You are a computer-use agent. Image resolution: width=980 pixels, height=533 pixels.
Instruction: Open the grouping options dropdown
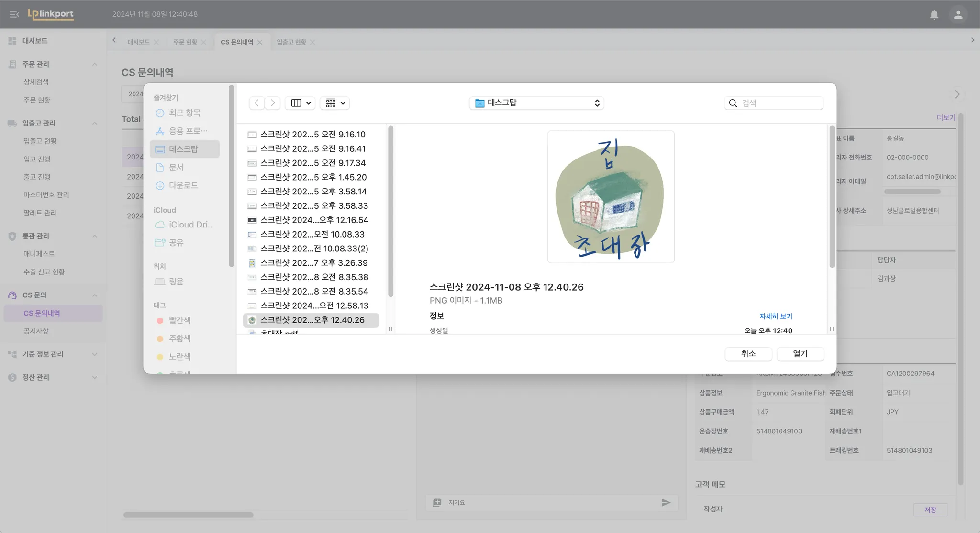tap(335, 103)
